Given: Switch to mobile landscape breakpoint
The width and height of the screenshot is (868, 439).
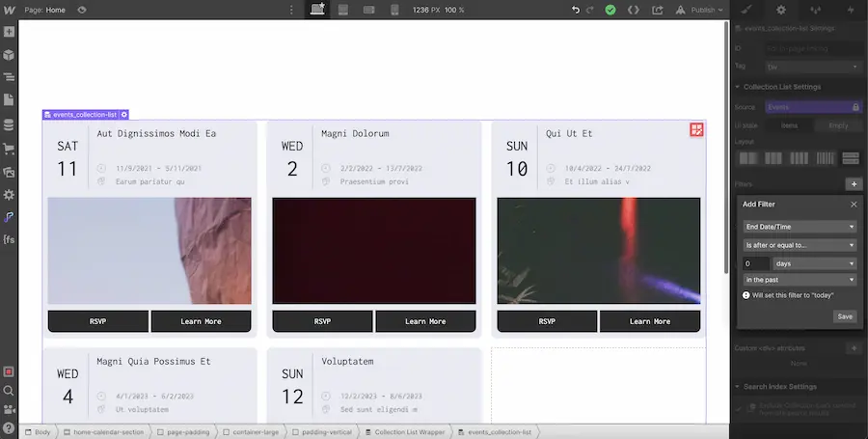Looking at the screenshot, I should click(369, 10).
